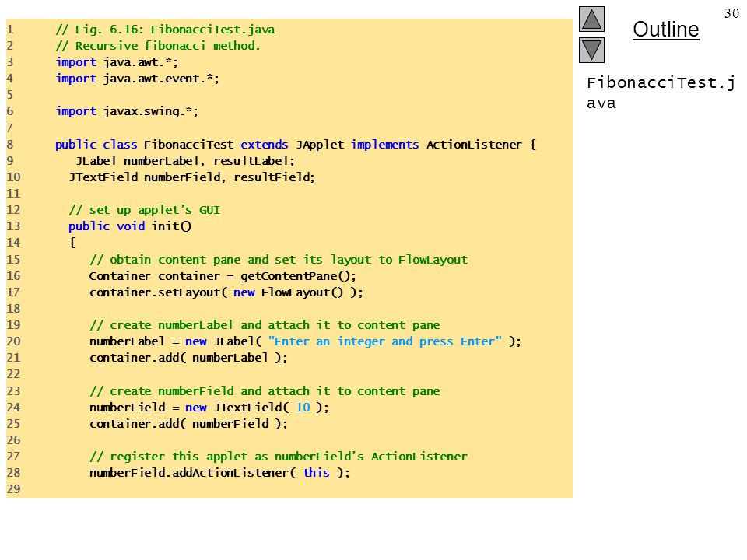The height and width of the screenshot is (560, 747).
Task: Click line 'container.setLayout( new FlowLayout() );'
Action: [x=226, y=292]
